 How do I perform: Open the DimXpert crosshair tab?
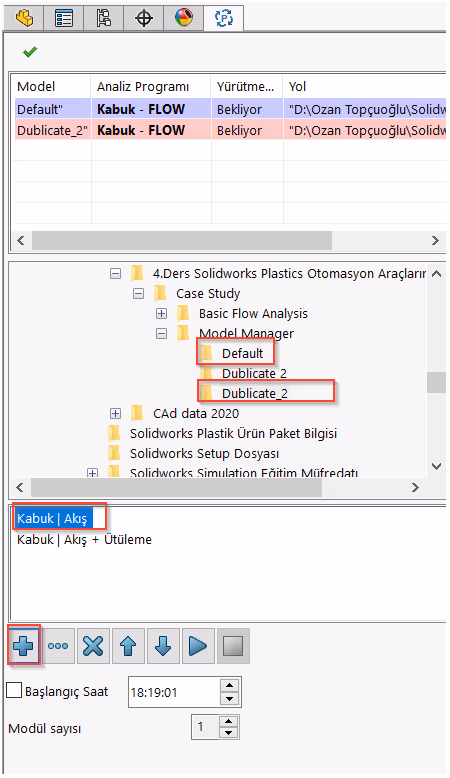144,18
